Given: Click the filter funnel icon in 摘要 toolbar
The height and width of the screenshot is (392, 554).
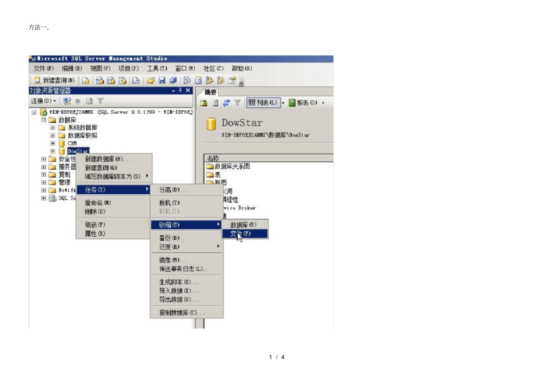Looking at the screenshot, I should (237, 103).
